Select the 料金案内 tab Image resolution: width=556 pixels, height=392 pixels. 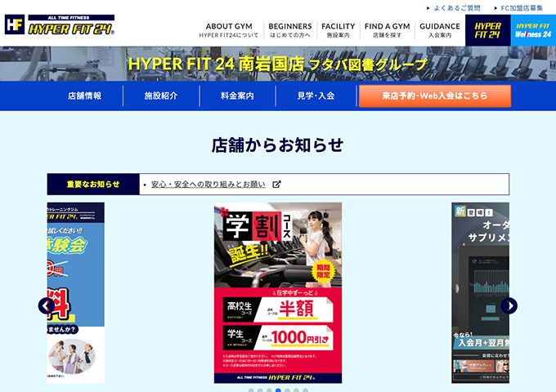tap(237, 96)
